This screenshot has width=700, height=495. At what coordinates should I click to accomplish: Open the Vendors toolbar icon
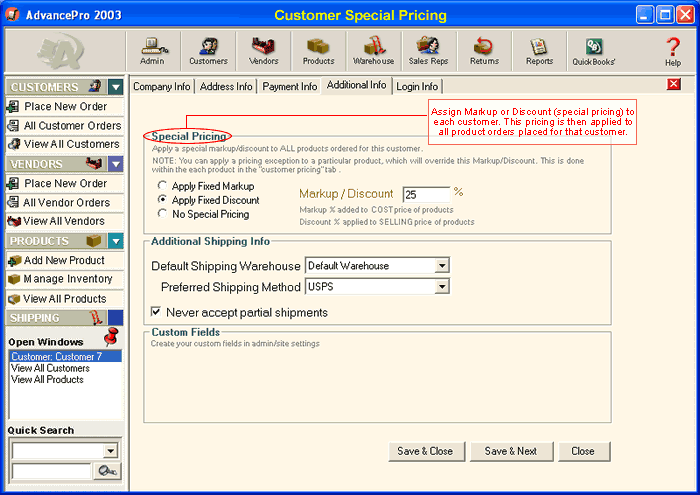pyautogui.click(x=263, y=51)
